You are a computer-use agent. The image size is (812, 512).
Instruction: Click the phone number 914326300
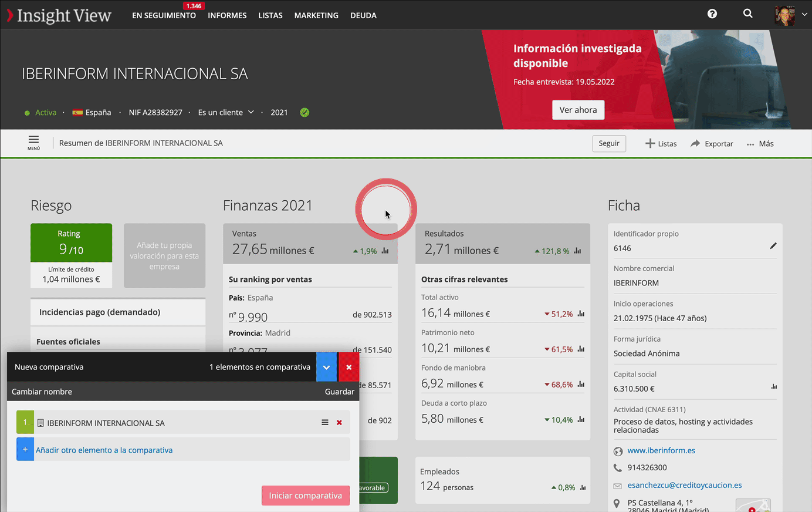(647, 467)
